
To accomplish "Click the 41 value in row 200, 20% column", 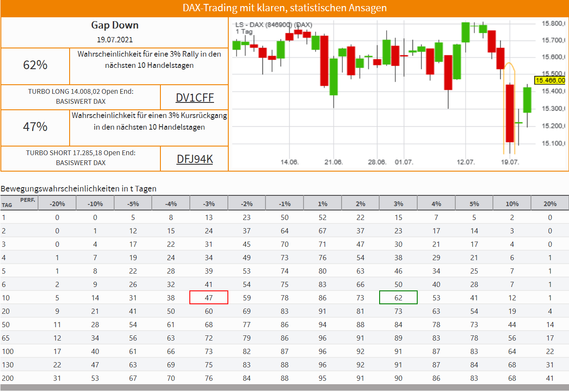I will [550, 378].
